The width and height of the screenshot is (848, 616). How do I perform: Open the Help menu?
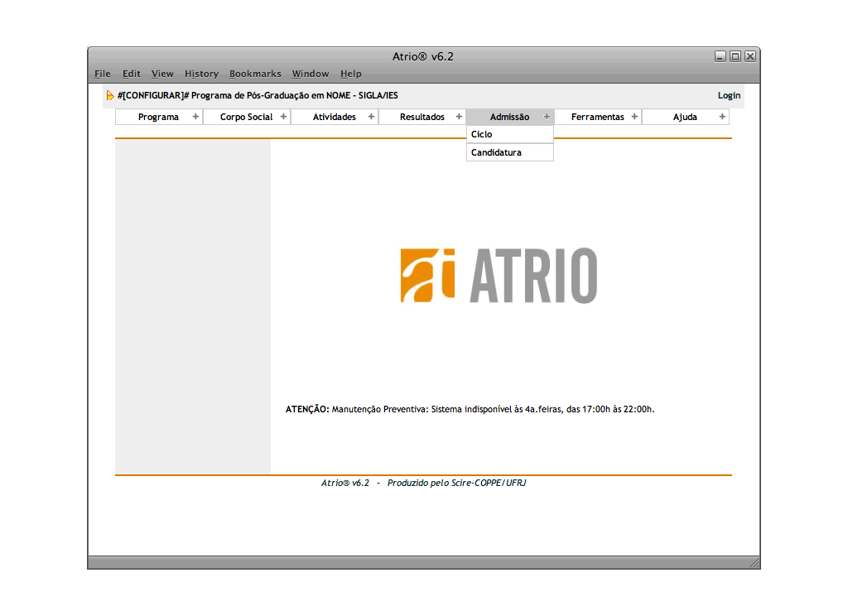[351, 74]
